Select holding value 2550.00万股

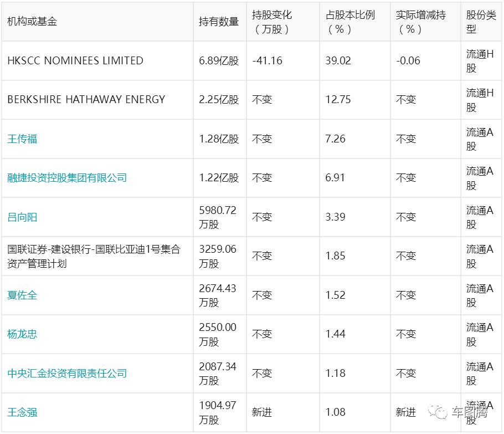point(218,334)
